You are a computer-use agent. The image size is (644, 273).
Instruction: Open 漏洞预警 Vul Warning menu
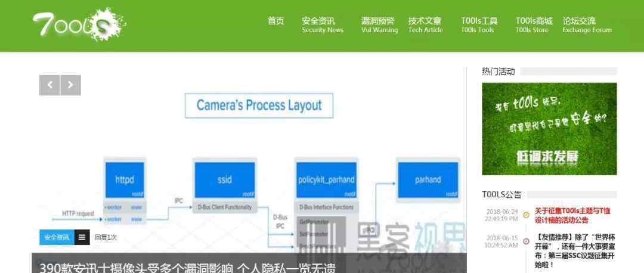pyautogui.click(x=379, y=24)
